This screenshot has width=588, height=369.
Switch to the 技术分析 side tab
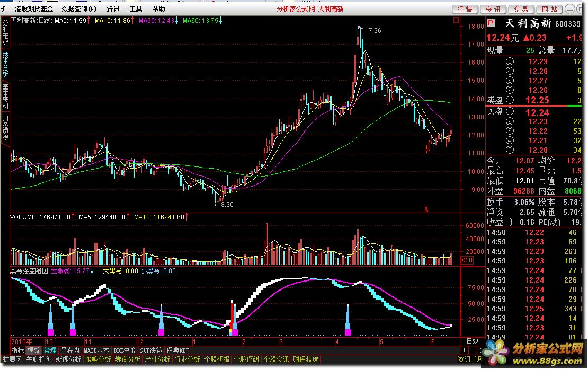point(5,64)
